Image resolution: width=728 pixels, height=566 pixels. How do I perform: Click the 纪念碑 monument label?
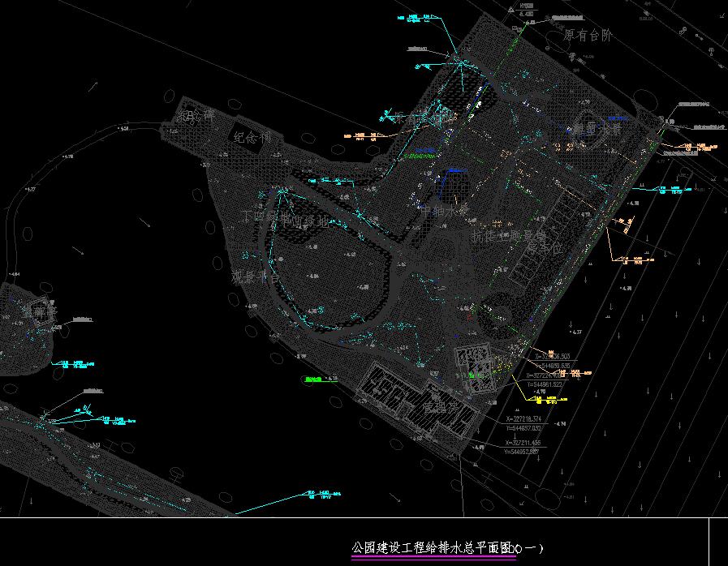[x=196, y=117]
